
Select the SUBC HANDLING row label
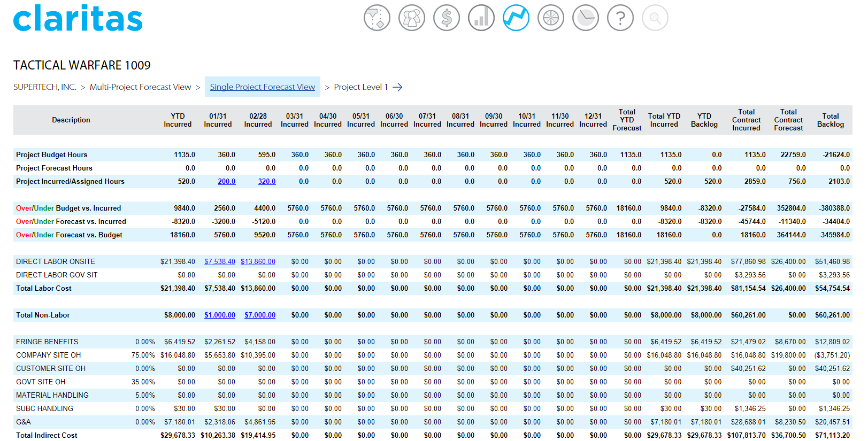45,408
